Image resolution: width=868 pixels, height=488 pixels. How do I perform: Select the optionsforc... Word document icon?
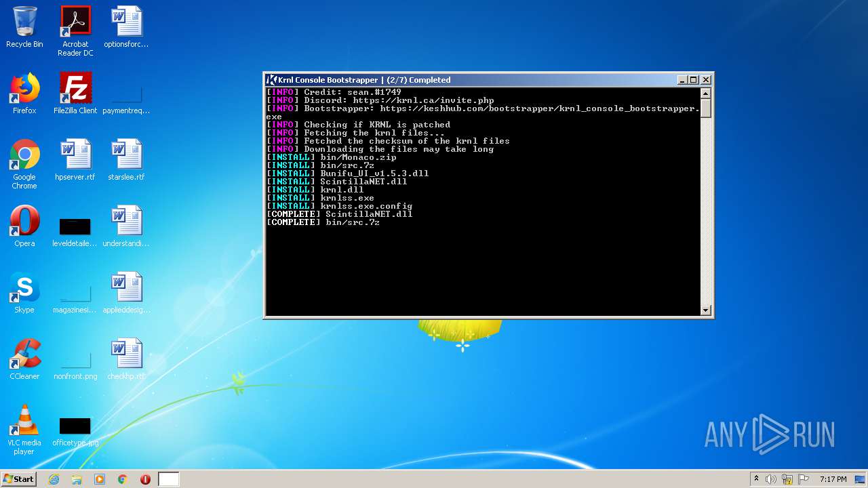pyautogui.click(x=126, y=28)
